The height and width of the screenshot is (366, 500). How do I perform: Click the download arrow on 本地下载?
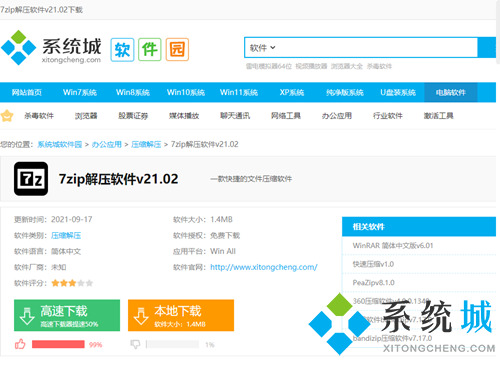[141, 316]
